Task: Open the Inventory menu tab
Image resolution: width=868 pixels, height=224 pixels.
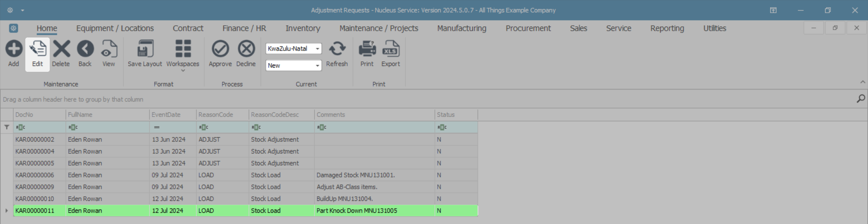Action: pyautogui.click(x=302, y=28)
